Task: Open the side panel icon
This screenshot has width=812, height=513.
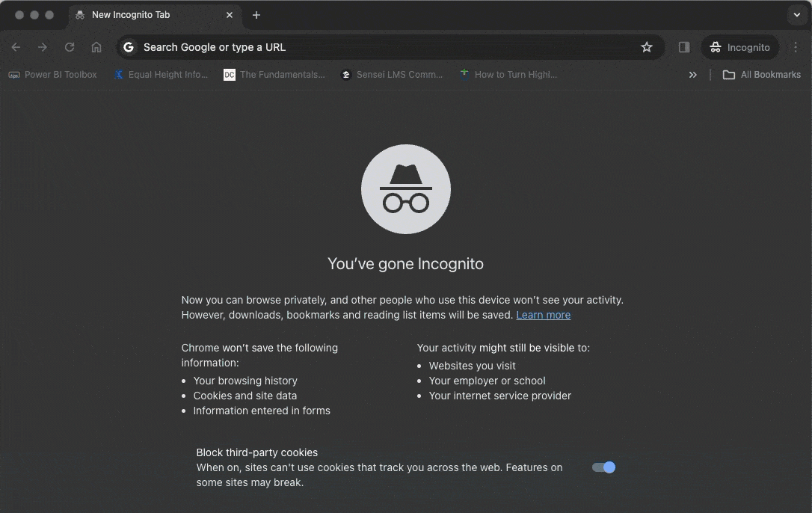Action: pos(684,47)
